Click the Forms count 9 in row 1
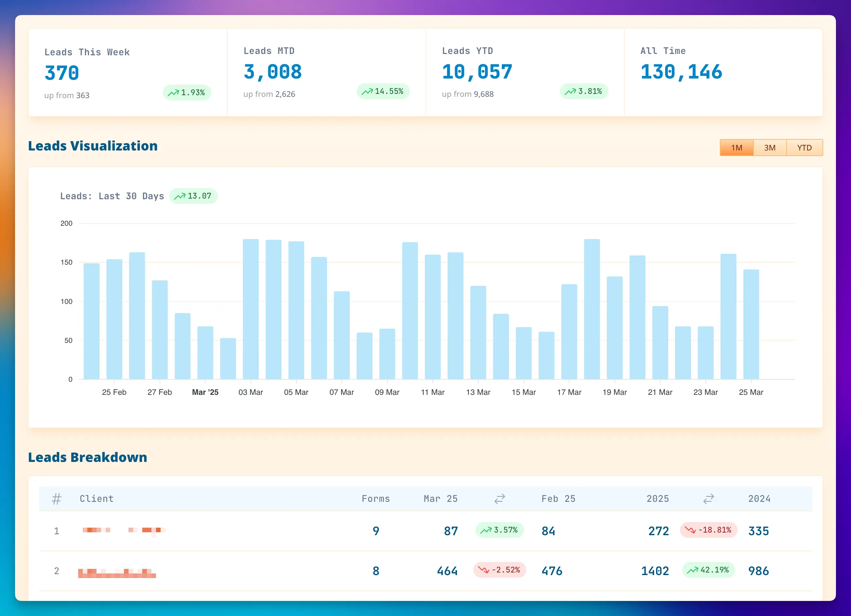The height and width of the screenshot is (616, 851). point(376,531)
